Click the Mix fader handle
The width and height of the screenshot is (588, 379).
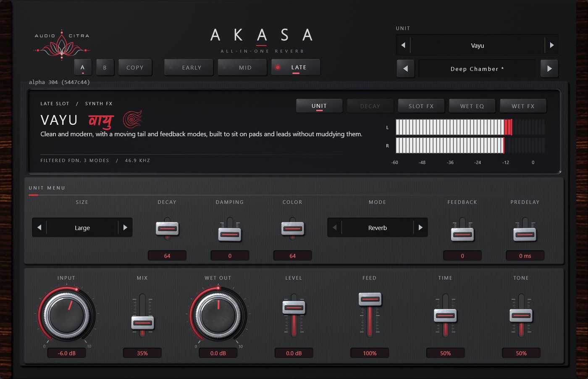pyautogui.click(x=142, y=323)
